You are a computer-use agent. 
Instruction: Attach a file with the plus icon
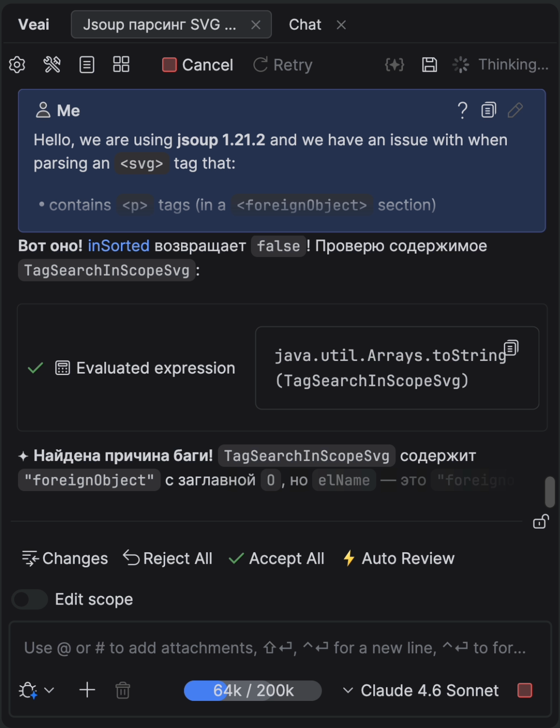87,690
